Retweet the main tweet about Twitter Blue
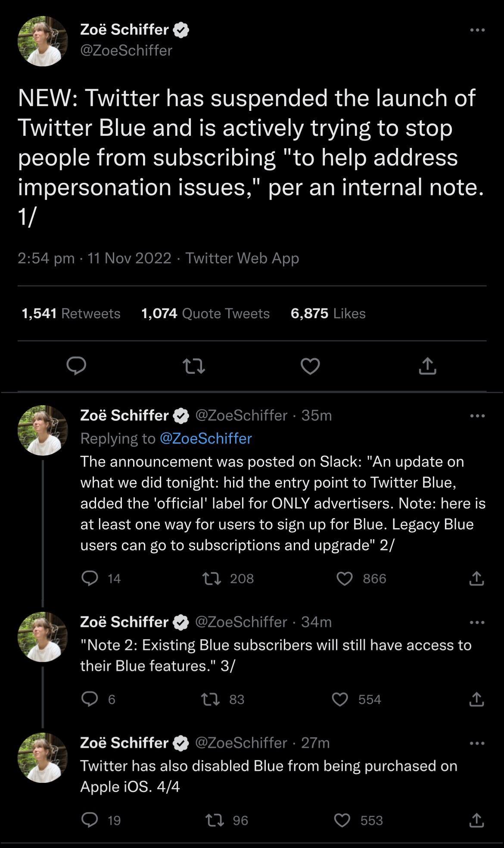Screen dimensions: 504x848 (x=193, y=366)
